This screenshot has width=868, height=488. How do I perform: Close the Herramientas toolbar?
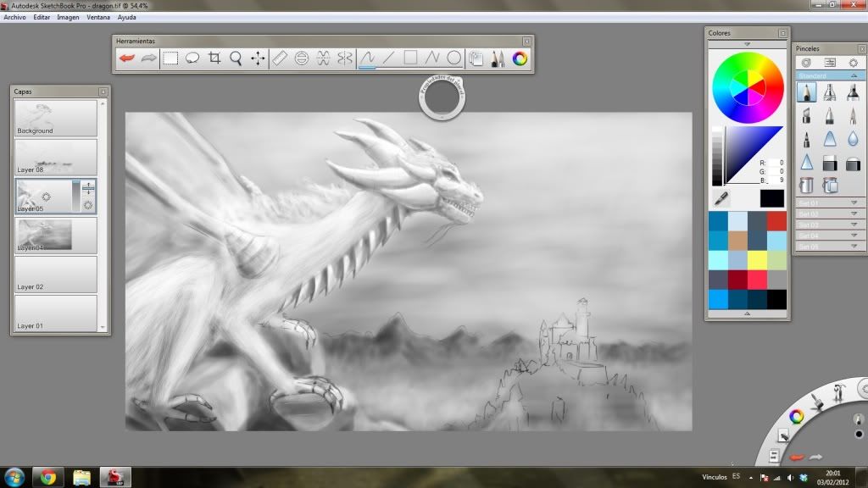(x=526, y=41)
